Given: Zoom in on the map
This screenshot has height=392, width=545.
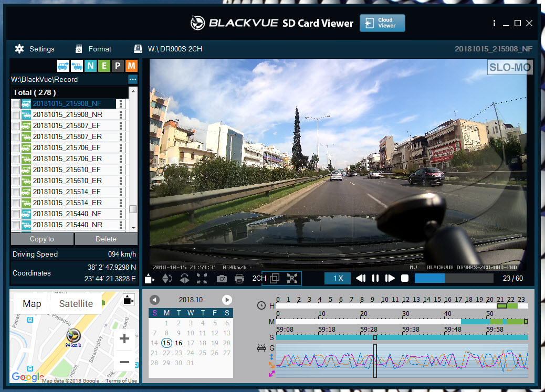Looking at the screenshot, I should (x=124, y=338).
